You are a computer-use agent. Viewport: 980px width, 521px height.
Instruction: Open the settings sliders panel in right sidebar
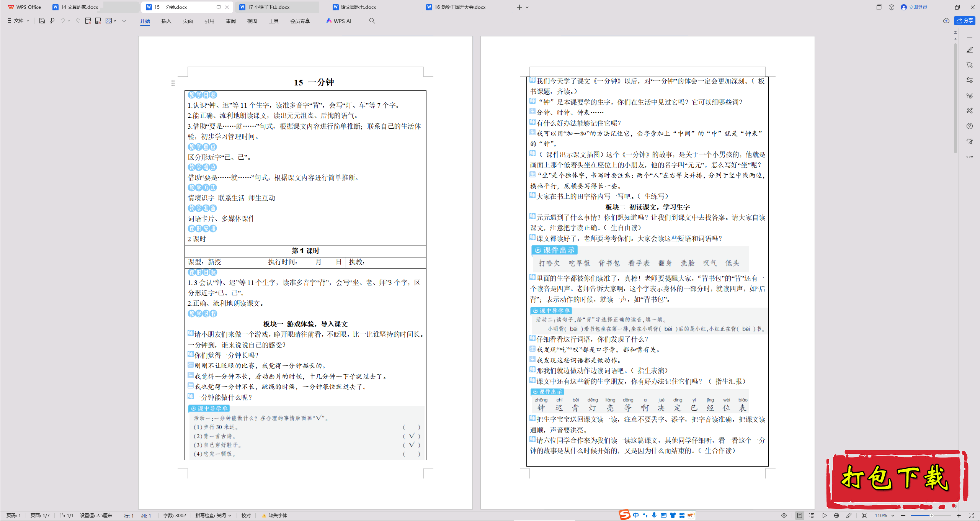[970, 80]
